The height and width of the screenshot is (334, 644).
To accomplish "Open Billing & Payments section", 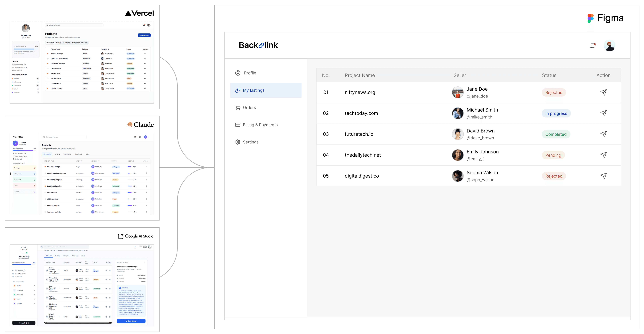I will pos(260,125).
